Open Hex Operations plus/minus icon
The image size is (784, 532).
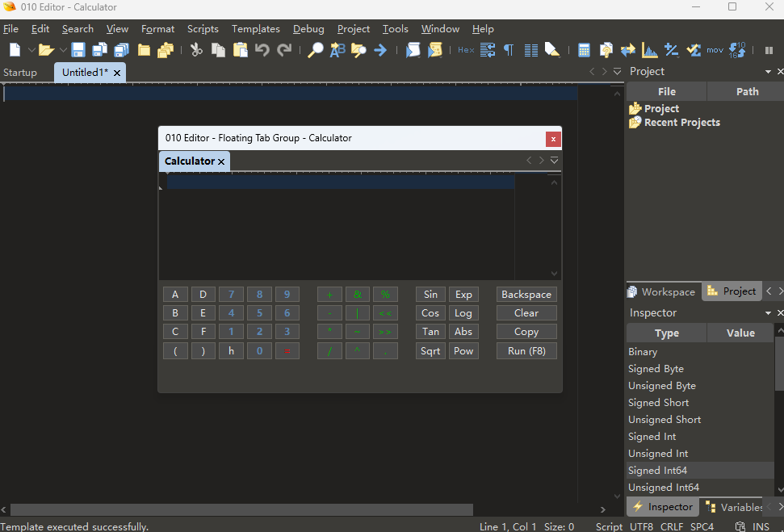pos(672,49)
